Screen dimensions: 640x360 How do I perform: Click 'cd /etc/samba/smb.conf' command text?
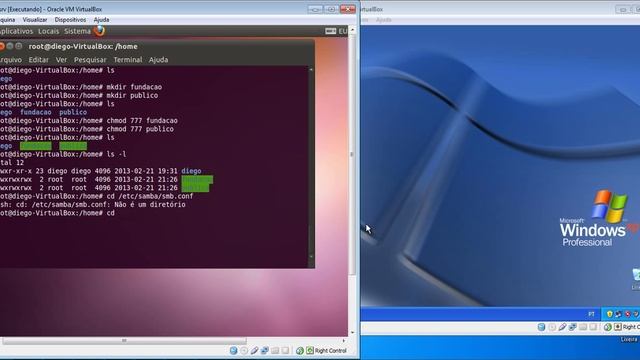[x=150, y=196]
